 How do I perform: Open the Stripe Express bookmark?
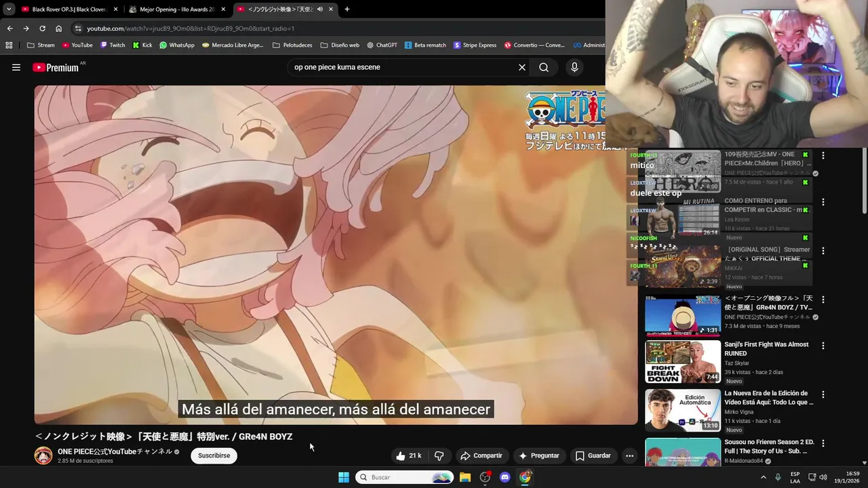point(475,45)
